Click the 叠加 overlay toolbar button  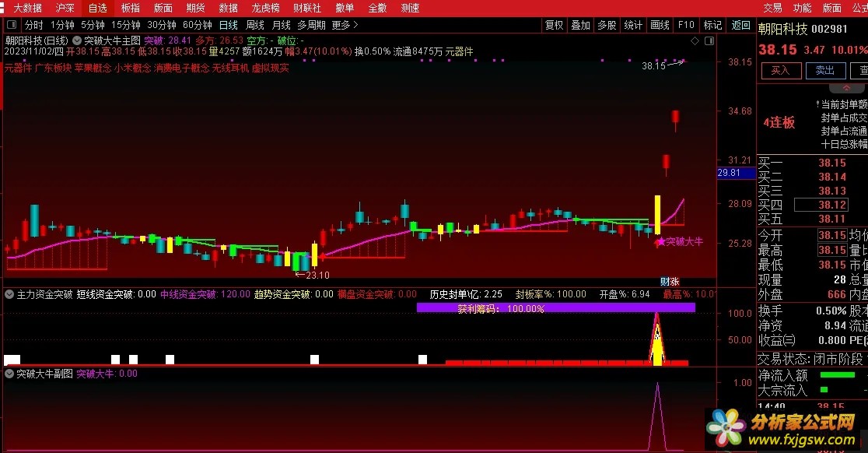click(x=580, y=25)
